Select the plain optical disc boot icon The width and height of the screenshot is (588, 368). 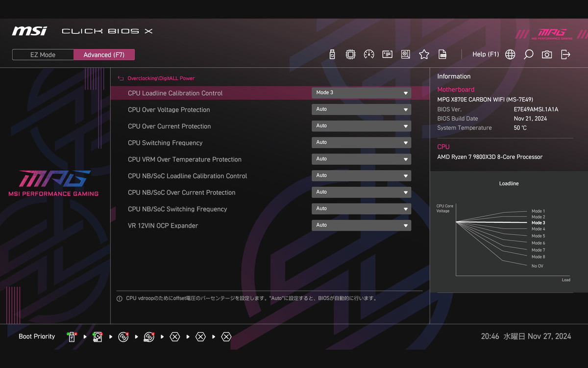(x=123, y=337)
